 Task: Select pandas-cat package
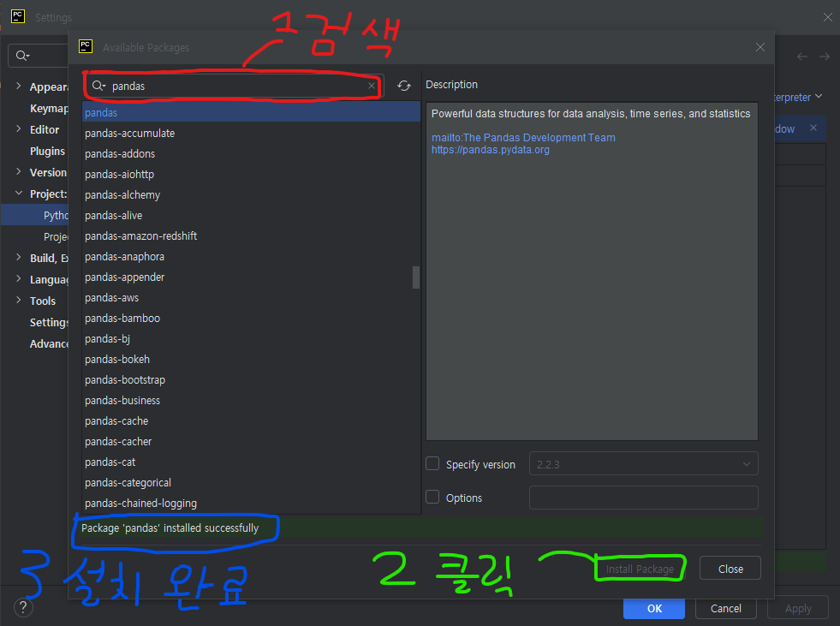[251, 462]
